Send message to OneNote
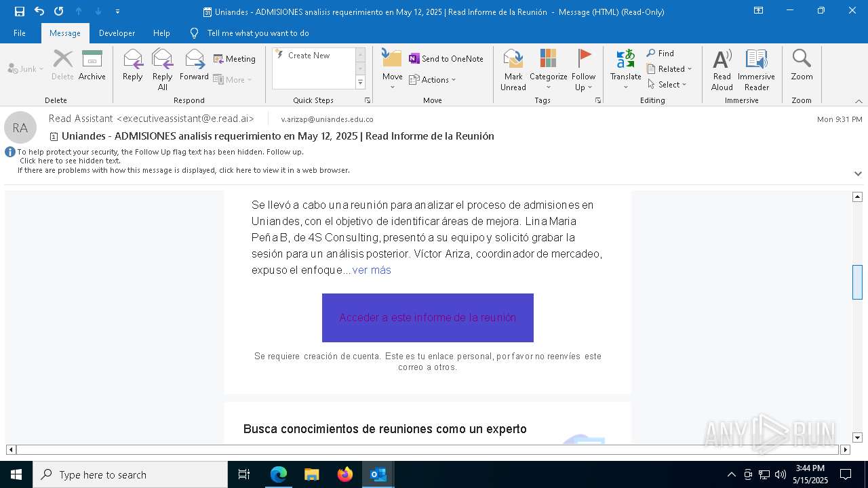Image resolution: width=868 pixels, height=488 pixels. (x=446, y=59)
